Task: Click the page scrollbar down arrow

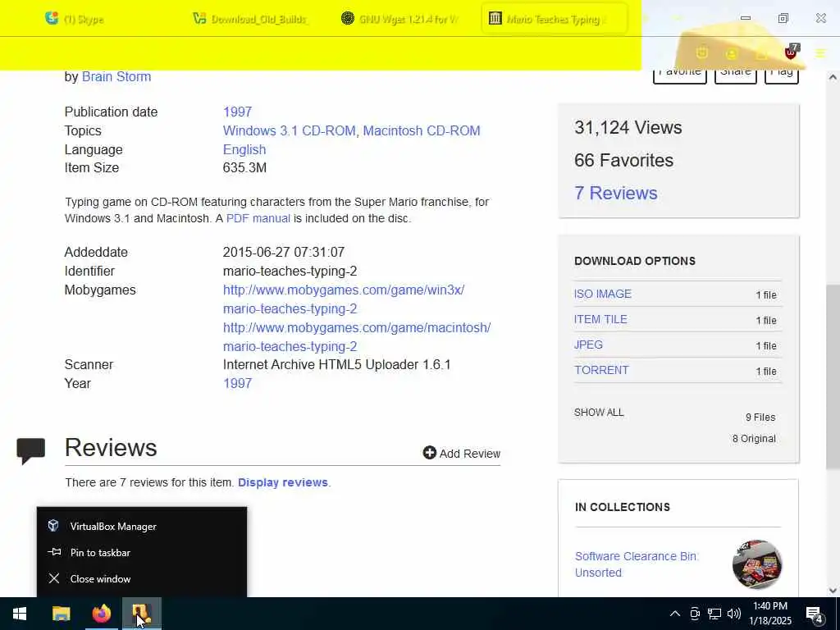Action: tap(833, 591)
